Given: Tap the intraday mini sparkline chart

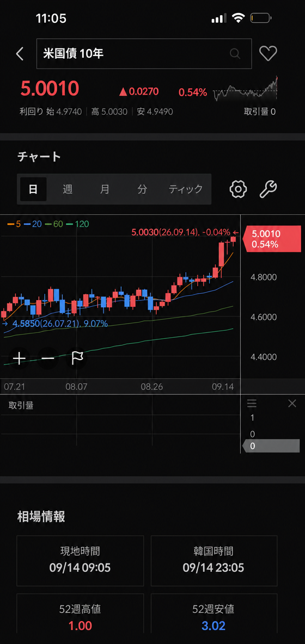Looking at the screenshot, I should click(246, 89).
